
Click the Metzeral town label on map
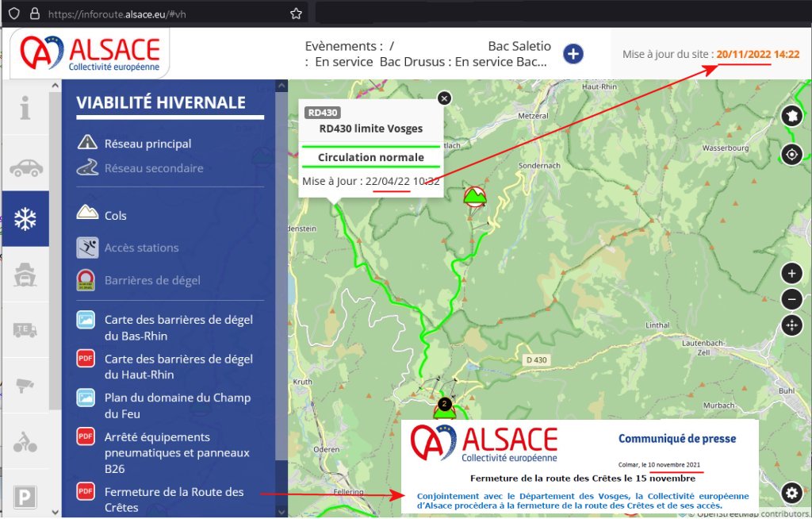533,116
